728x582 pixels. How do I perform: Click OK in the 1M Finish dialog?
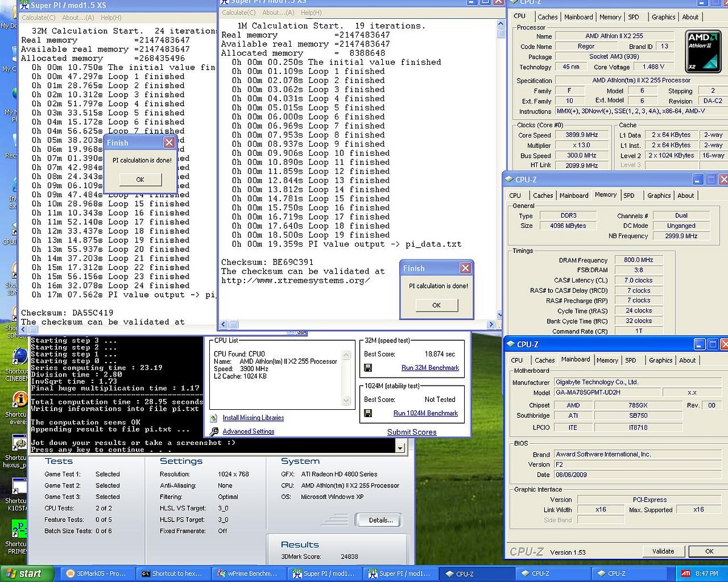436,306
